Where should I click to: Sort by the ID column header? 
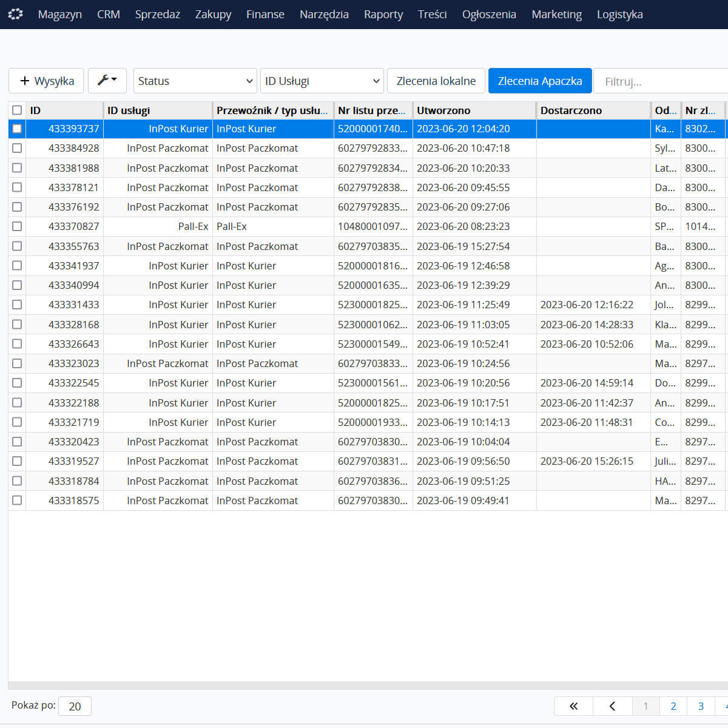click(64, 110)
